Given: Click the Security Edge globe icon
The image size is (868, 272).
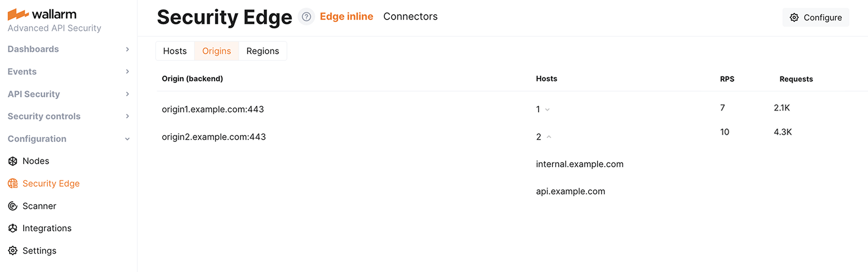Looking at the screenshot, I should click(13, 183).
